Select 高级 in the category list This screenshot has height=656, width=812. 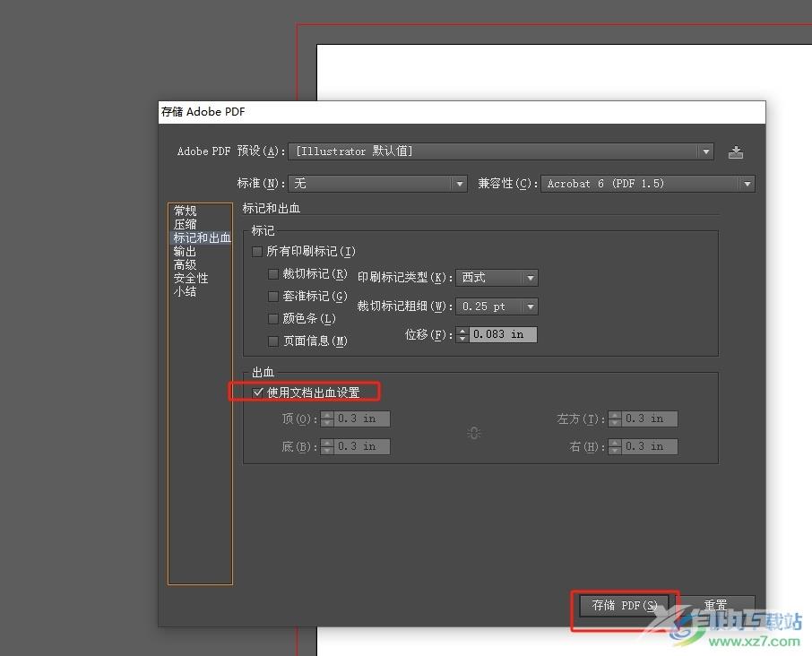[x=185, y=264]
